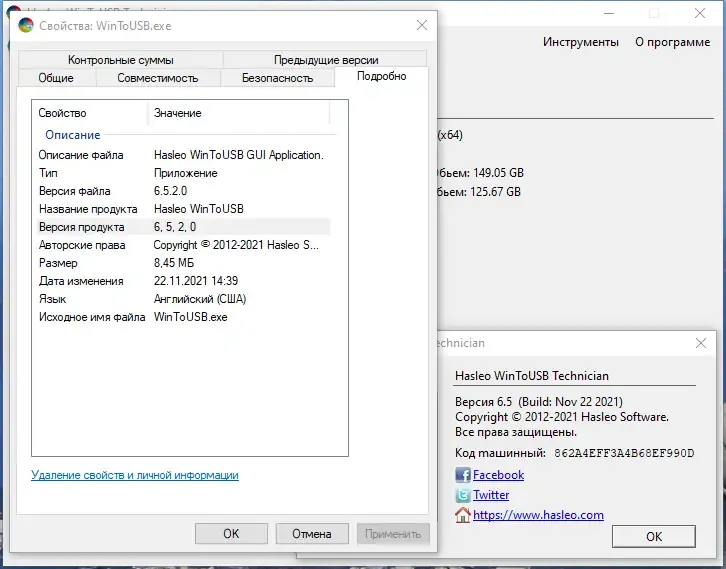Click the 149.05 GB volume text
This screenshot has width=726, height=569.
(498, 173)
